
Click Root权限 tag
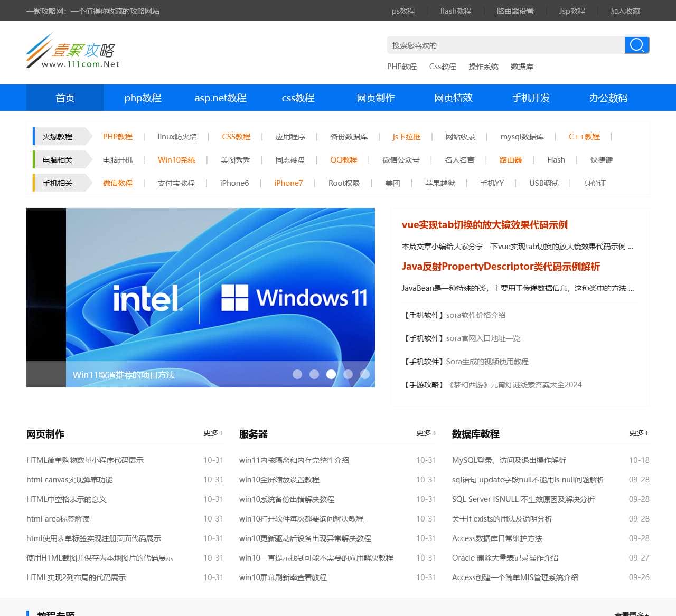point(344,183)
